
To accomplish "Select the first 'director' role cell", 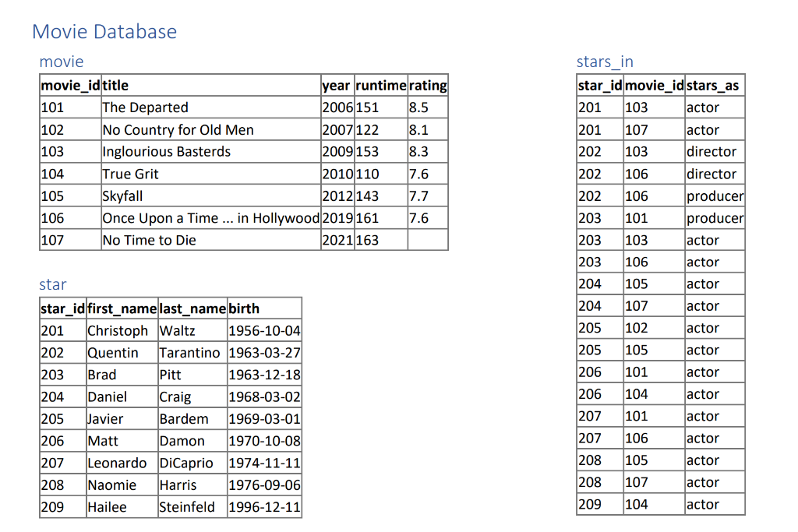I will pos(711,151).
